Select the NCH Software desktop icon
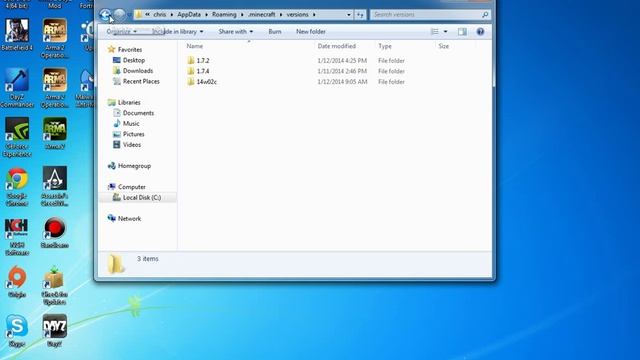Viewport: 640px width, 360px height. (x=17, y=236)
